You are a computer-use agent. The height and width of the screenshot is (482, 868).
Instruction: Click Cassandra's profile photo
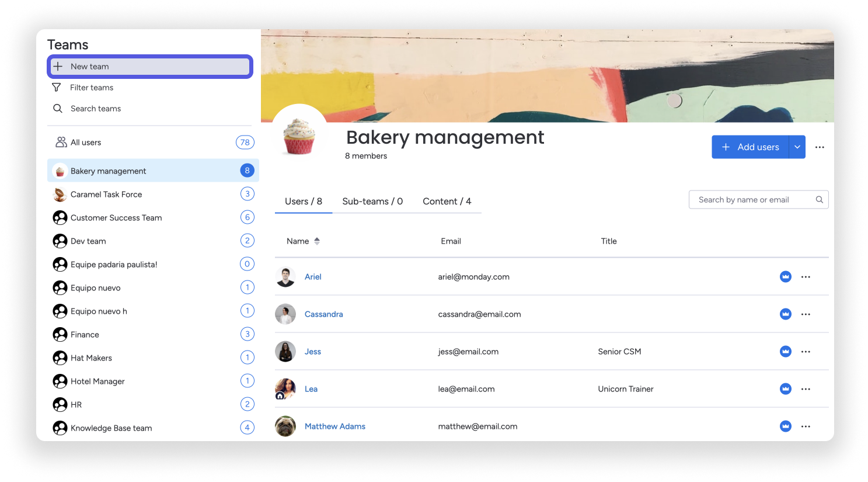(285, 314)
